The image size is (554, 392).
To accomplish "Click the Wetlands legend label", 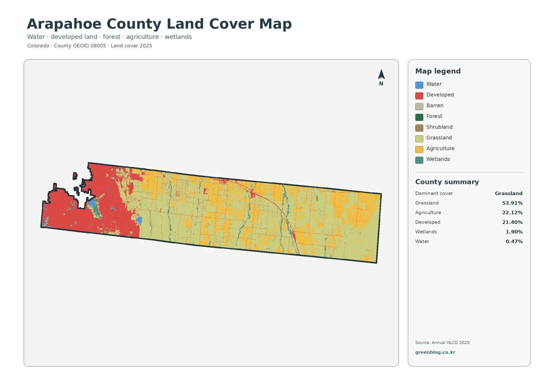I will point(438,159).
